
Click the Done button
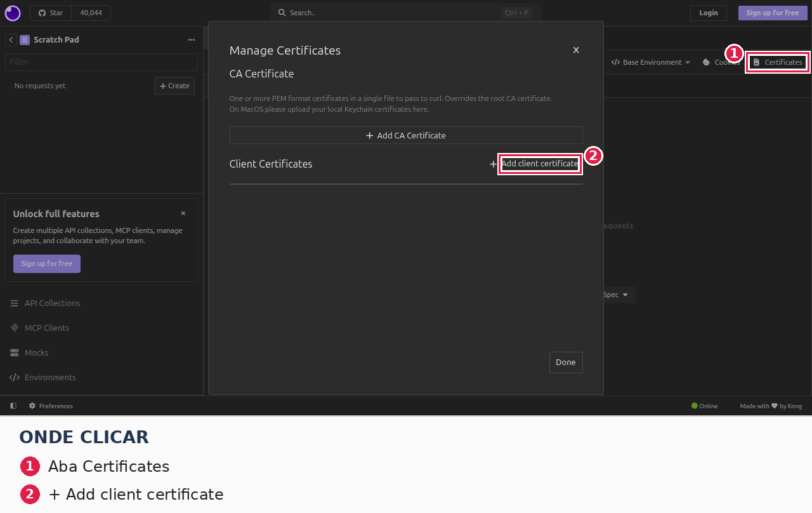tap(566, 363)
